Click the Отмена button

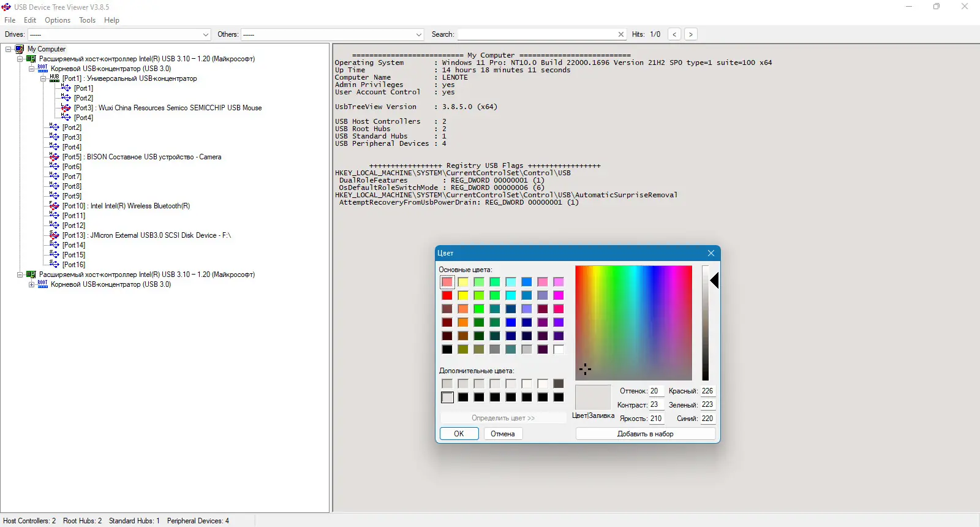pos(503,434)
